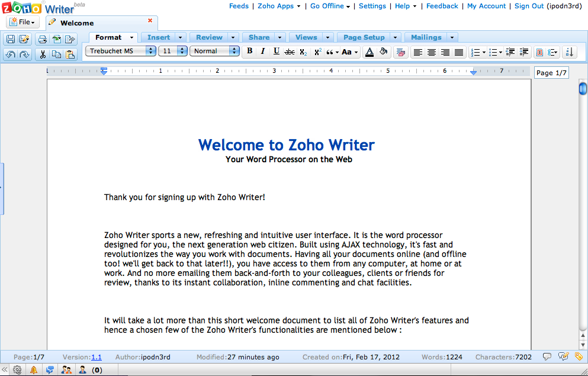Screen dimensions: 588x376
Task: Click the Paste clipboard icon
Action: 70,54
